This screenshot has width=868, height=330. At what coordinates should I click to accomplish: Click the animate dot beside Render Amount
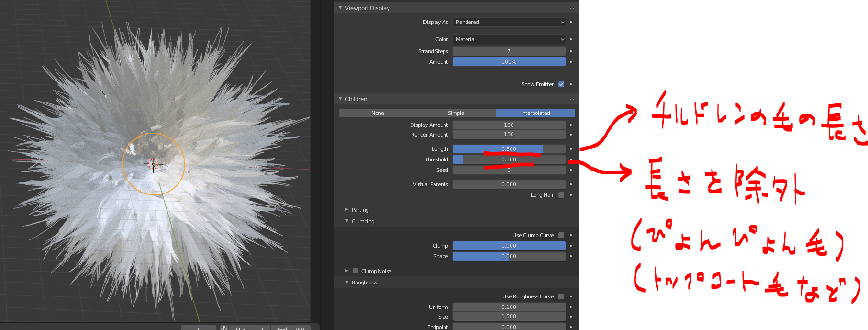coord(570,135)
